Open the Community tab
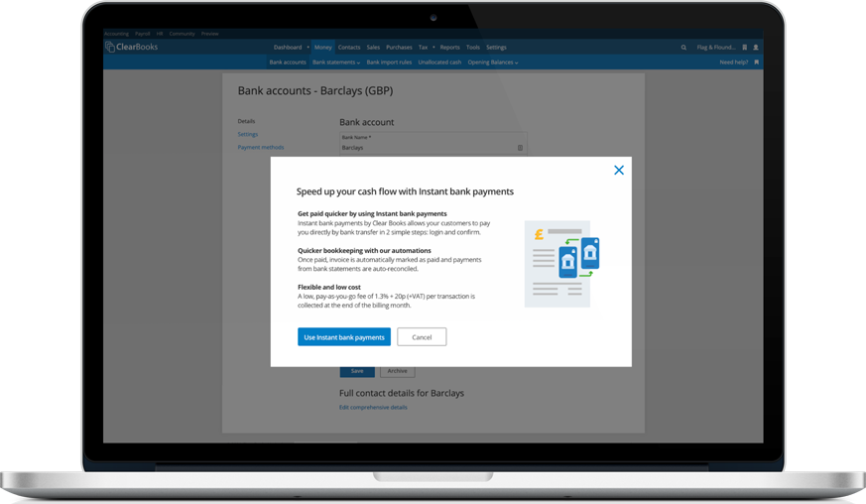 [182, 34]
